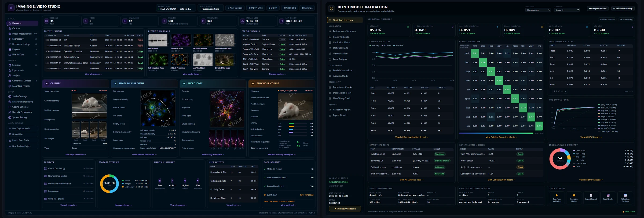Click the Last Session clock icon

tap(282, 21)
